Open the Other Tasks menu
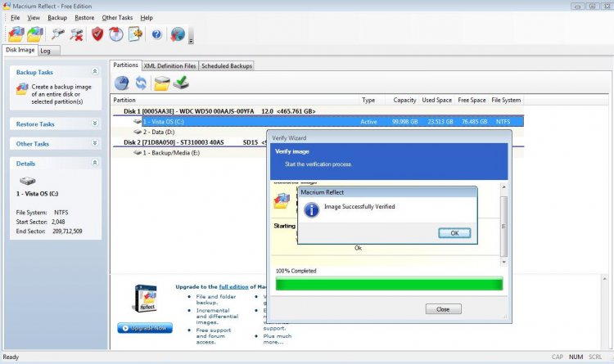 pos(117,18)
